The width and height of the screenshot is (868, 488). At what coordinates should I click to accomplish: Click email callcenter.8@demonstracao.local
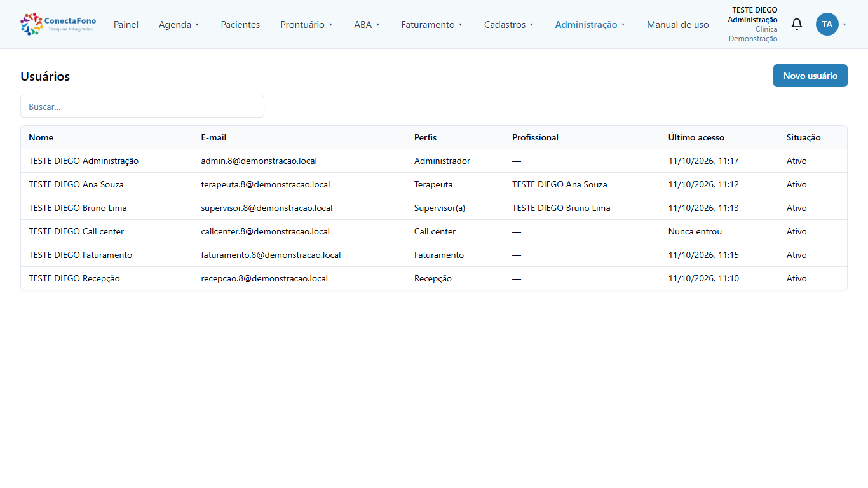[266, 231]
